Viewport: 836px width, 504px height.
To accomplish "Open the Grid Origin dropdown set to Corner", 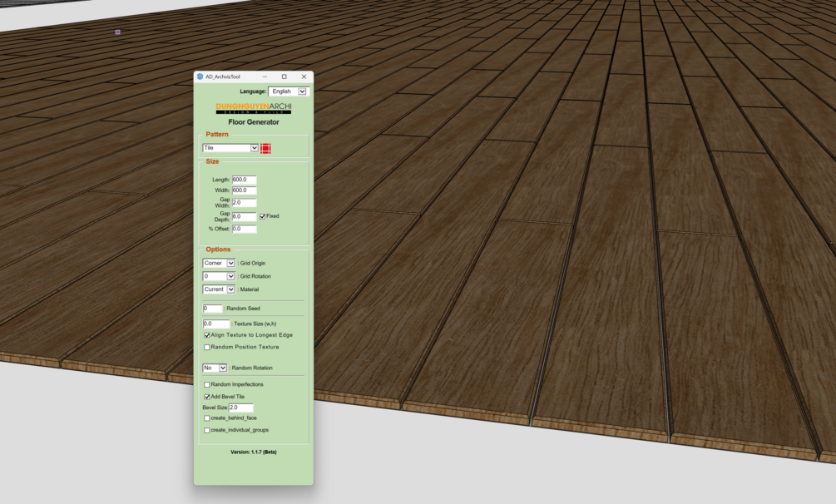I will pos(219,263).
